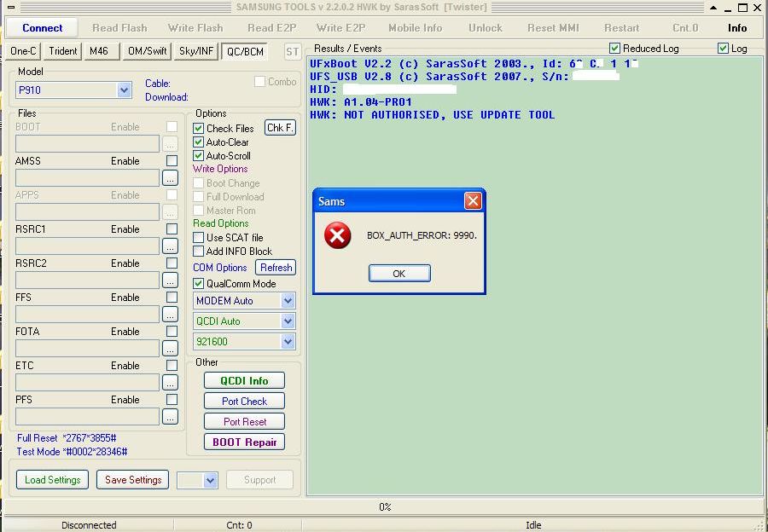
Task: Browse for the ETC file
Action: coord(170,383)
